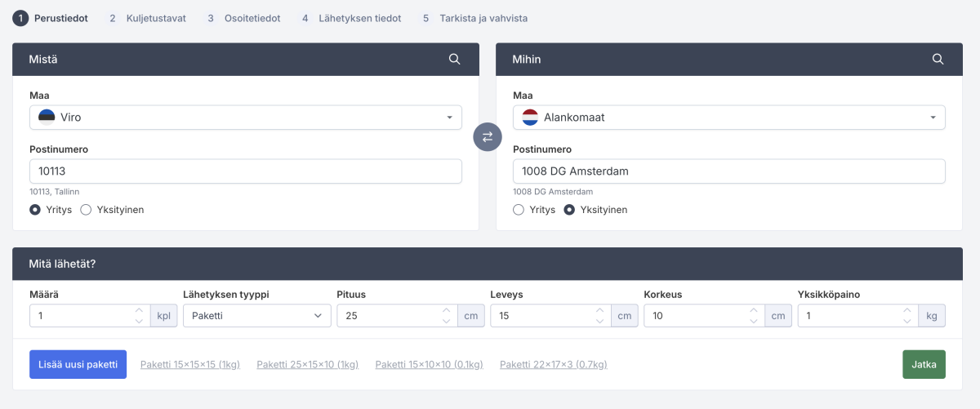Select Yritys radio under Mihin

(x=519, y=210)
